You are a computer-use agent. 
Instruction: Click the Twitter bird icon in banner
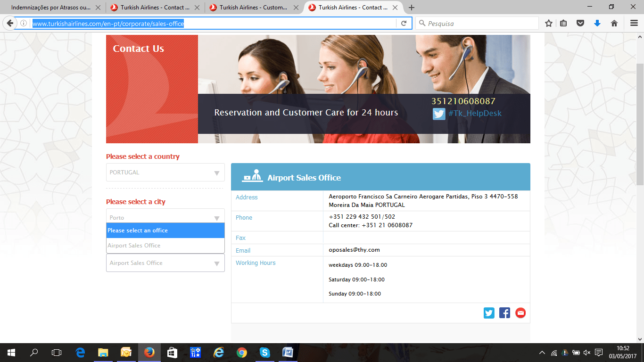point(439,114)
